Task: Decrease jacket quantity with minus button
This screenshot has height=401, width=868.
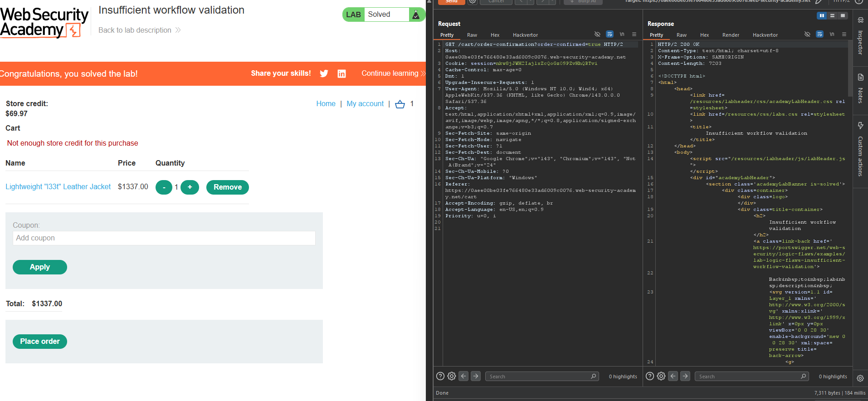Action: [164, 187]
